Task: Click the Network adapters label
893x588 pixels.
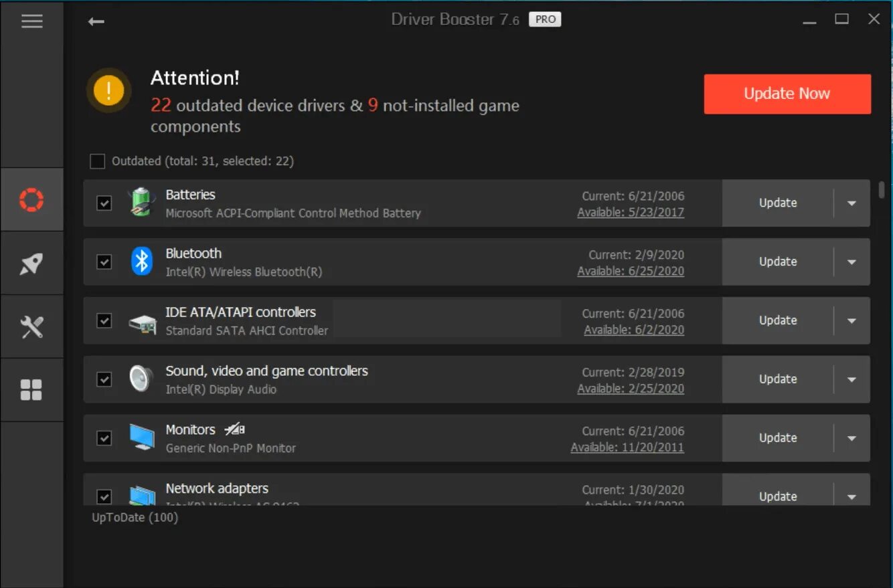Action: (217, 489)
